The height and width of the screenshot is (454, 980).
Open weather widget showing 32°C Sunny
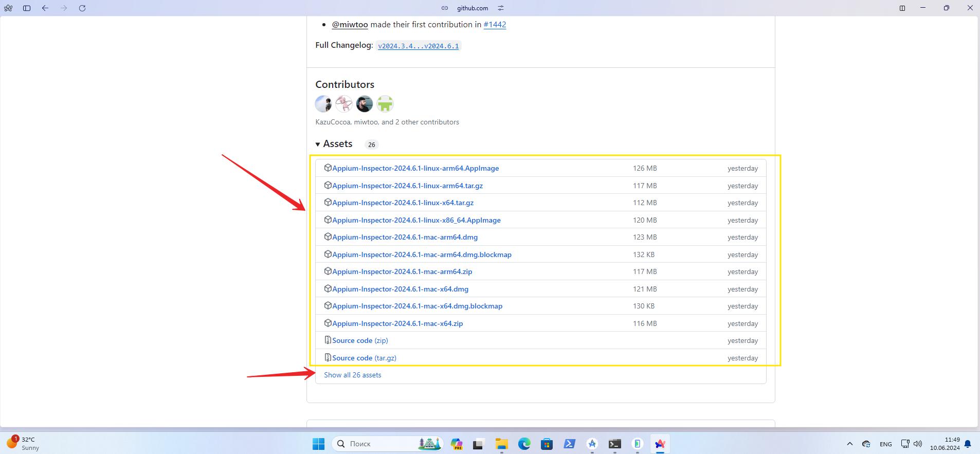tap(23, 443)
